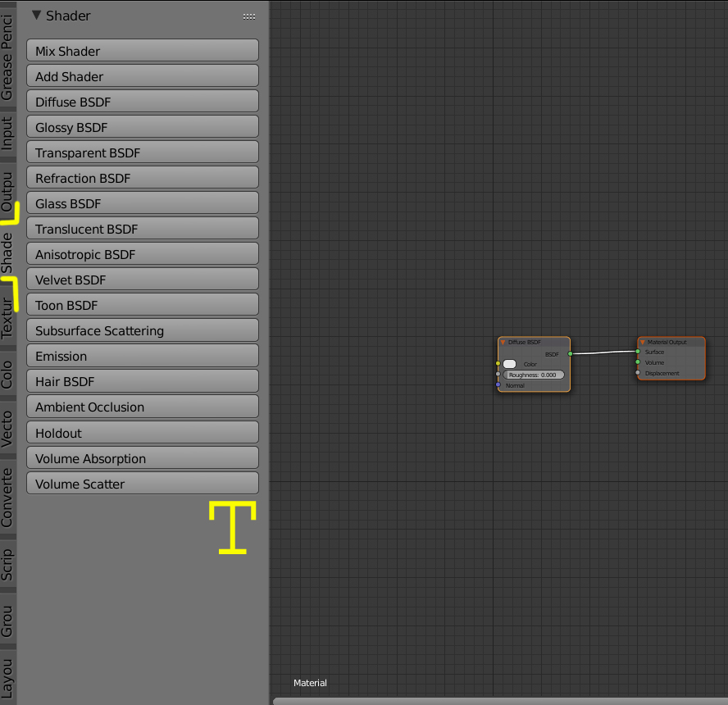This screenshot has width=728, height=705.
Task: Open the Converter tab
Action: 7,498
